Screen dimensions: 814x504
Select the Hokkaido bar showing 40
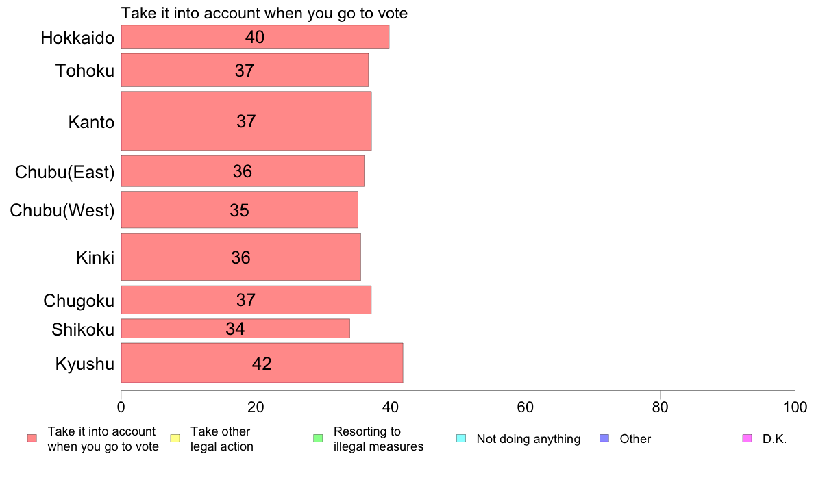click(x=255, y=37)
